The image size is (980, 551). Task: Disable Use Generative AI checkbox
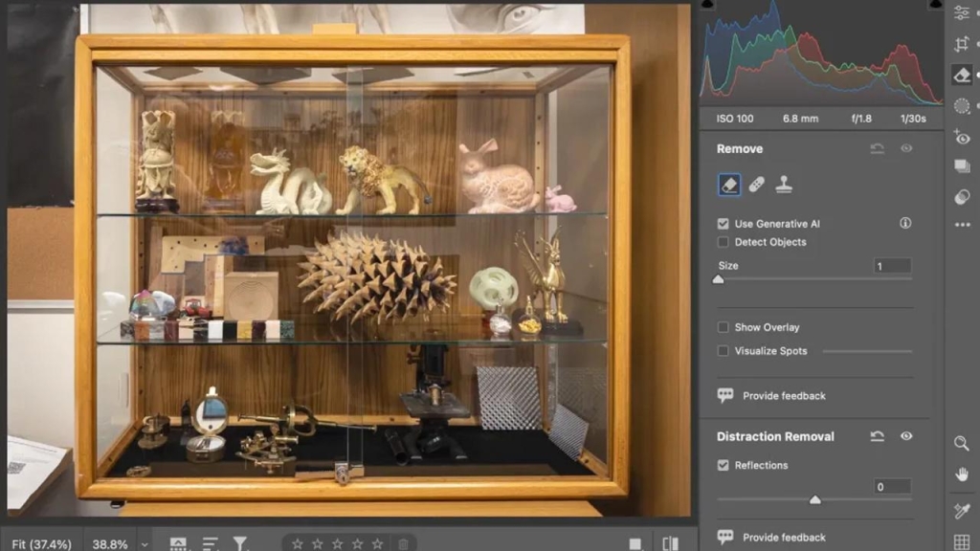point(724,224)
